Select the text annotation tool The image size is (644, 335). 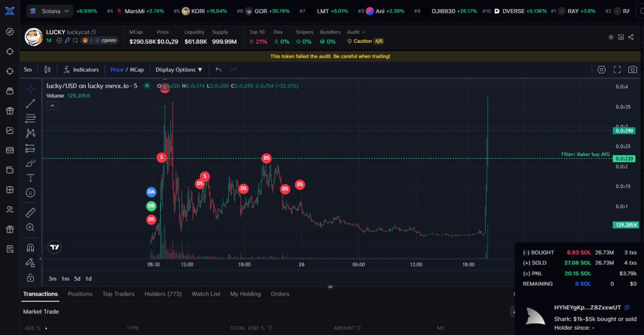coord(31,178)
